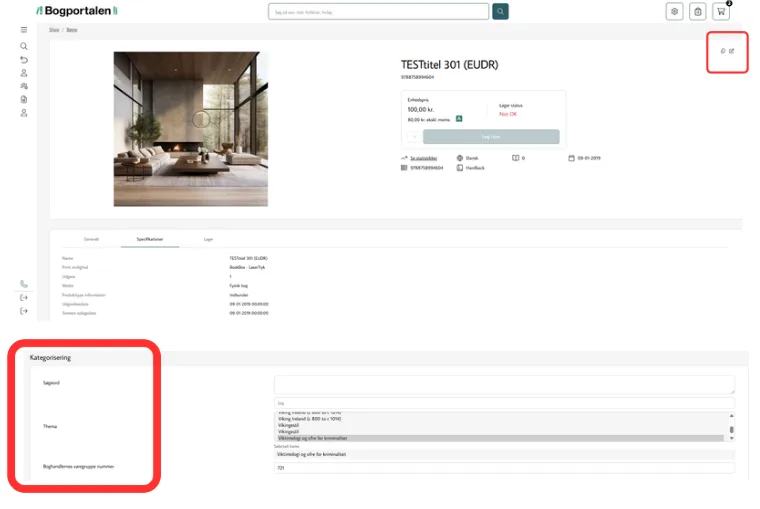Click the Boghandlernes varegruppe nummer field with 721
Screen dimensions: 760x509
pyautogui.click(x=505, y=468)
